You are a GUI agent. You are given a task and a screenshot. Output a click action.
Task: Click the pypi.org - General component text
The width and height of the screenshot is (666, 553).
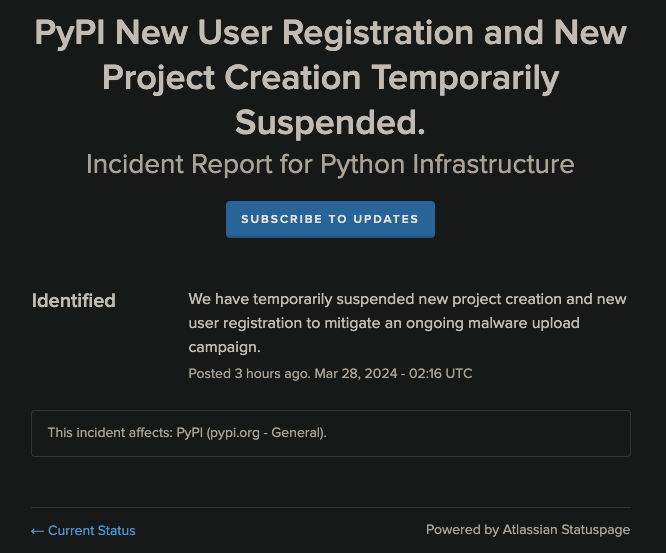(265, 433)
